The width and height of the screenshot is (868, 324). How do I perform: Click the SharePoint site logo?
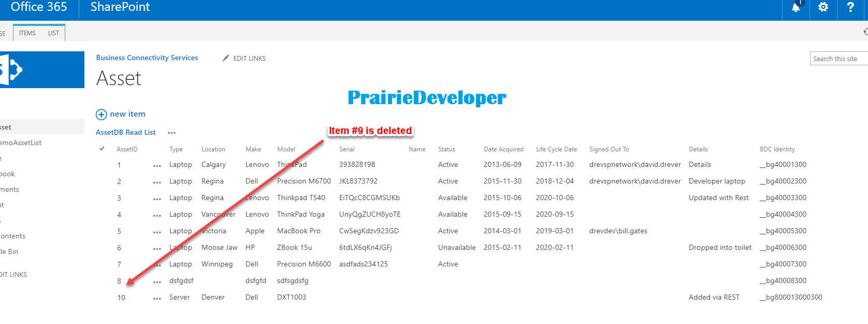[42, 69]
